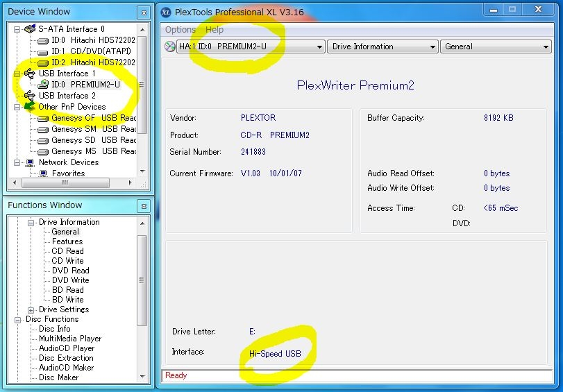Screen dimensions: 563x392
Task: Open Disc Maker function
Action: [58, 377]
